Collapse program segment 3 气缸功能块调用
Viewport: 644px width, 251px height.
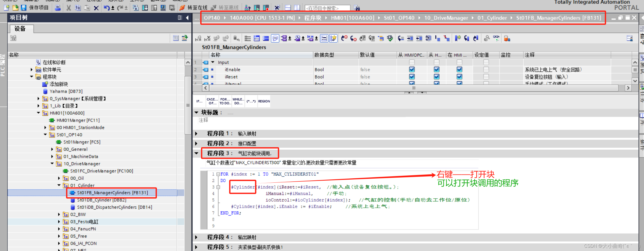tap(196, 153)
